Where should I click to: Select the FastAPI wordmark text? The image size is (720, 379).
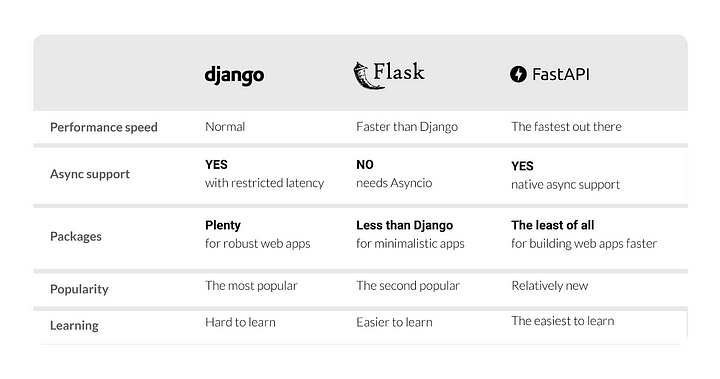(561, 74)
